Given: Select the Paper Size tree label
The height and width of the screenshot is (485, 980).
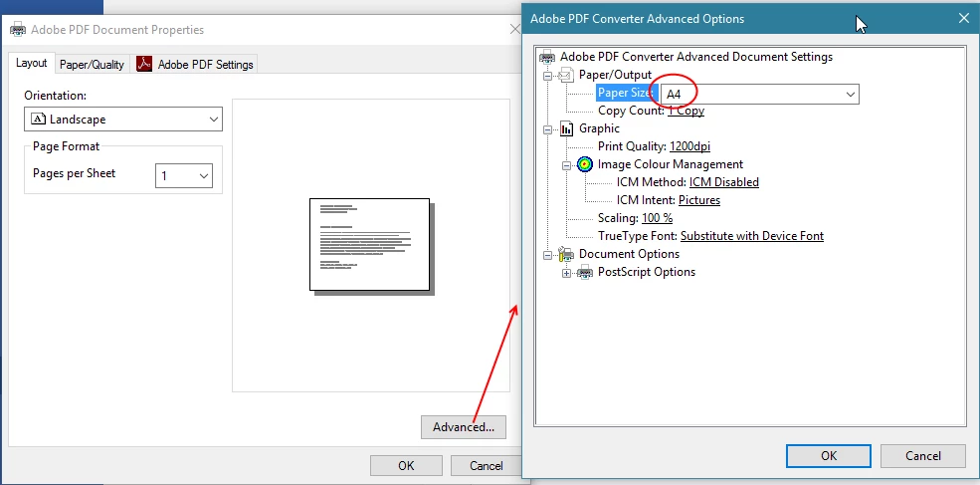Looking at the screenshot, I should pos(625,94).
